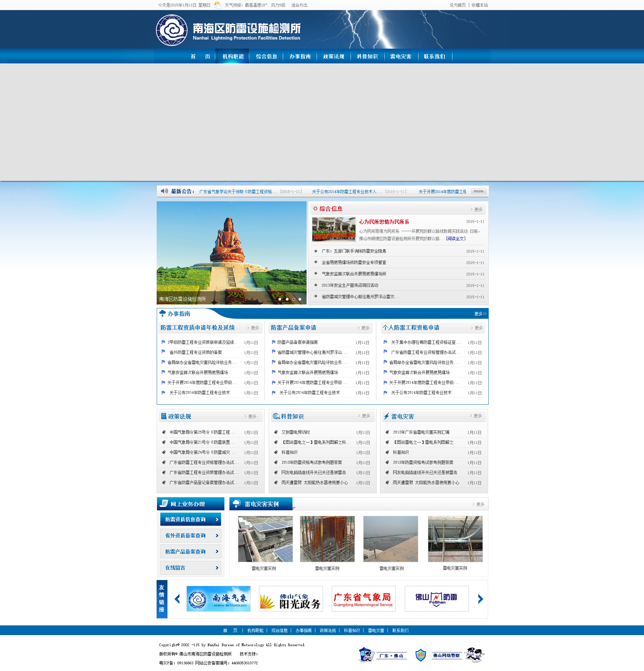Open 防雷资质信息查询 arrow button

[191, 519]
